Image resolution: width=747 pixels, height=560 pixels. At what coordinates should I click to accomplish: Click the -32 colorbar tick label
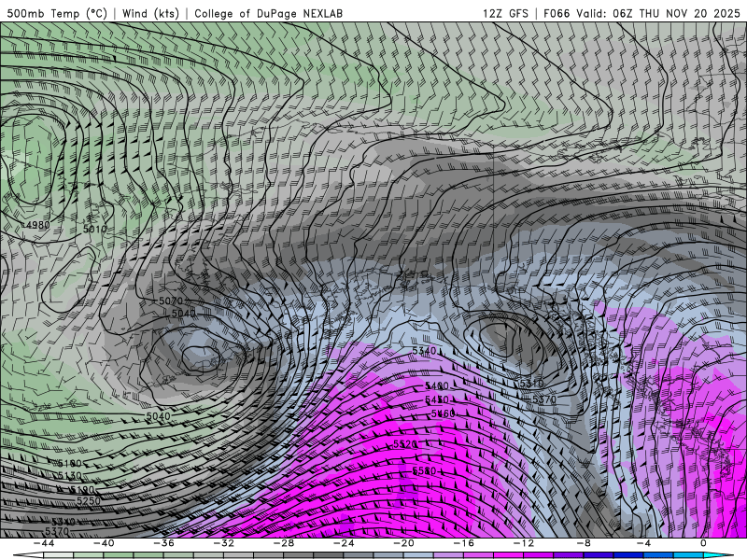pos(223,543)
